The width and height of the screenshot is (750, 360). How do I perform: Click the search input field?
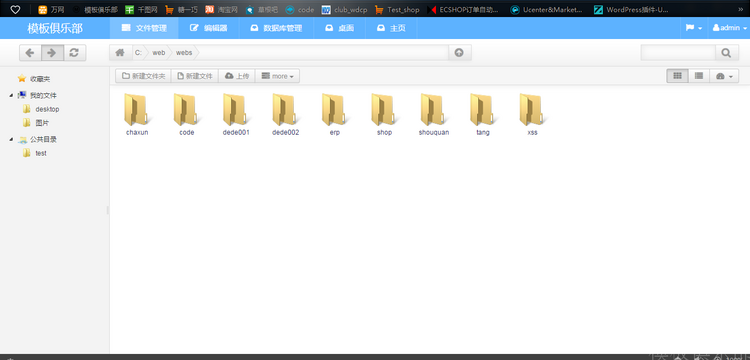pyautogui.click(x=678, y=53)
